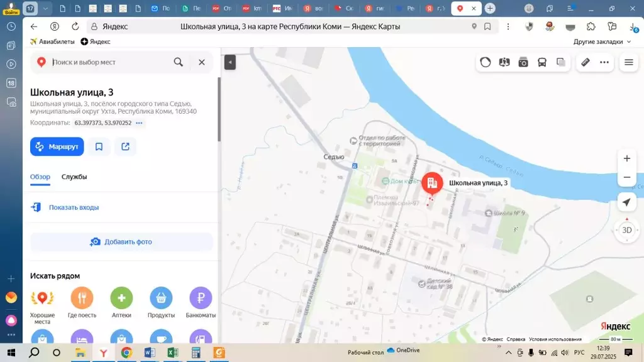The height and width of the screenshot is (362, 644).
Task: Click the Школа № 9 map label
Action: point(505,213)
